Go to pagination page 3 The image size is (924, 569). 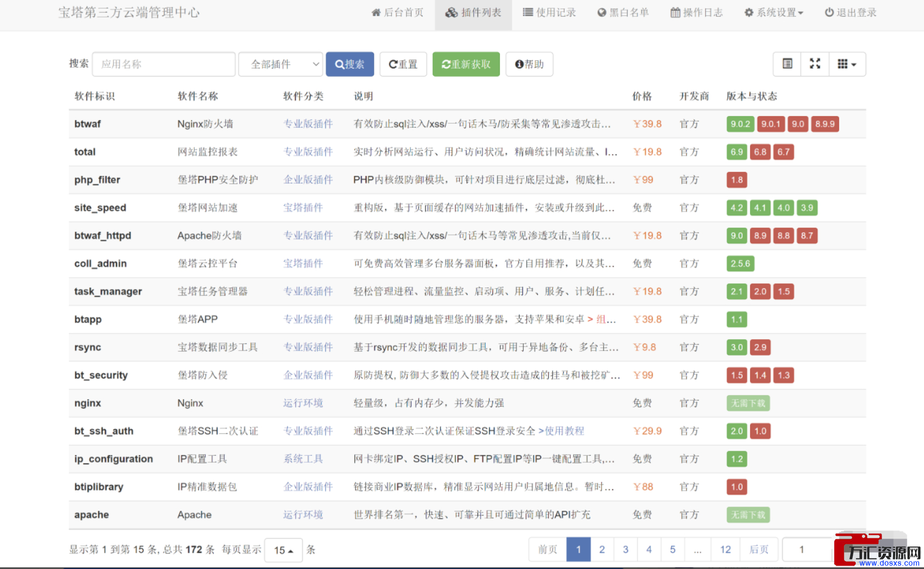pos(625,550)
